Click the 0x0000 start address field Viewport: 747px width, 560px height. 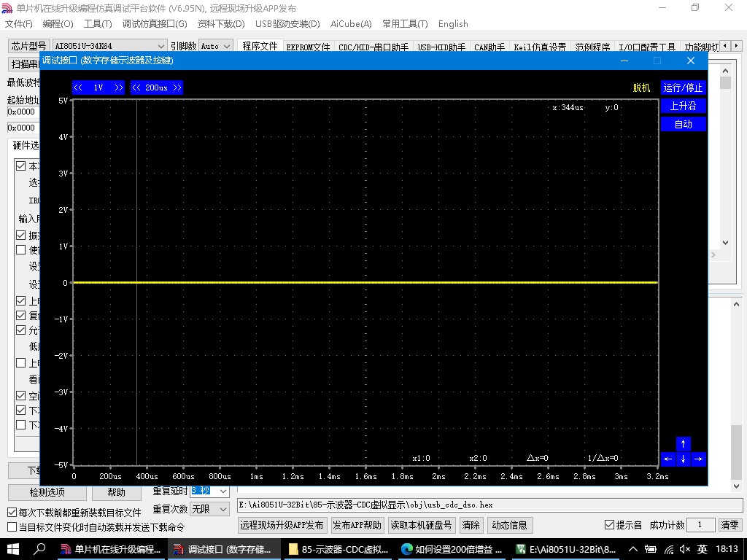click(23, 112)
